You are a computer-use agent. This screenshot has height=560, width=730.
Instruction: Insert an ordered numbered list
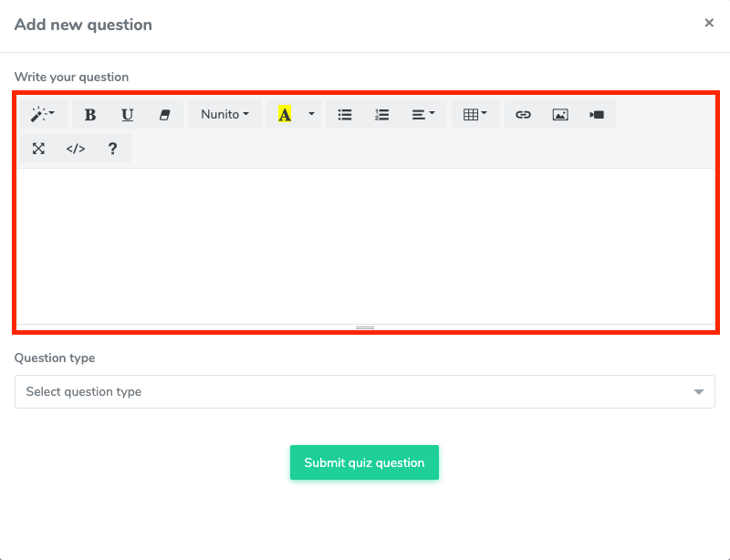pyautogui.click(x=381, y=114)
